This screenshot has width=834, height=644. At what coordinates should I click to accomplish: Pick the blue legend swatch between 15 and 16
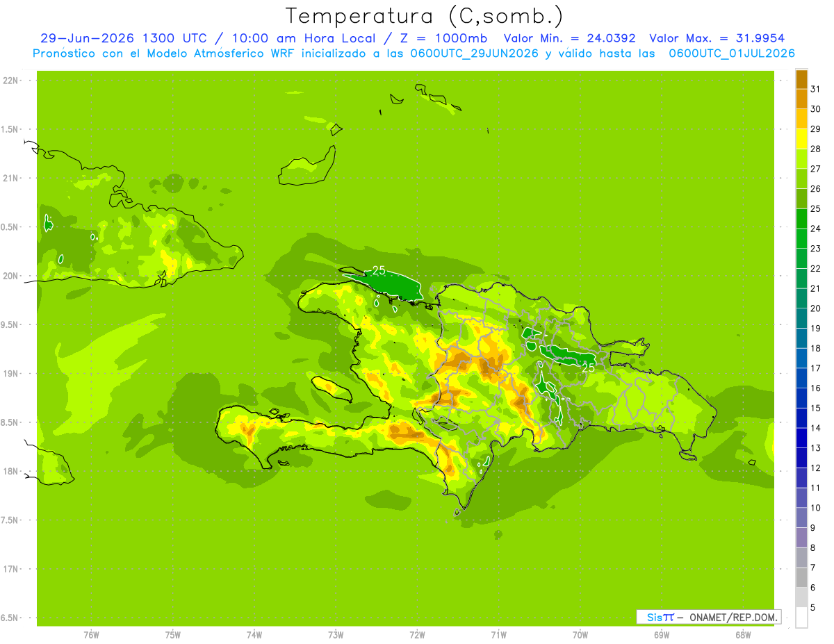click(x=801, y=398)
